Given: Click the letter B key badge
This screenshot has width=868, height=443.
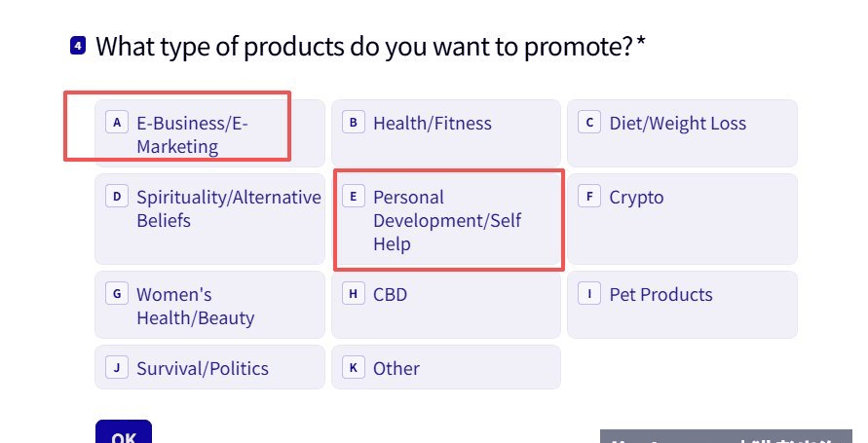Looking at the screenshot, I should [354, 123].
